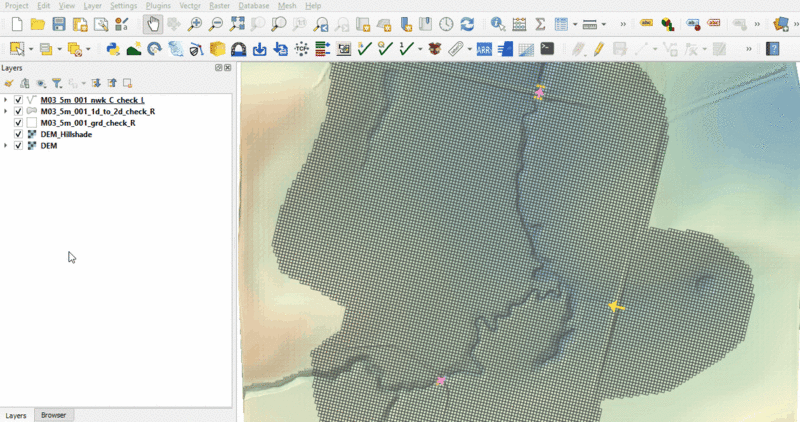Open the Python console icon
Screen dimensions: 800x422
coord(113,48)
